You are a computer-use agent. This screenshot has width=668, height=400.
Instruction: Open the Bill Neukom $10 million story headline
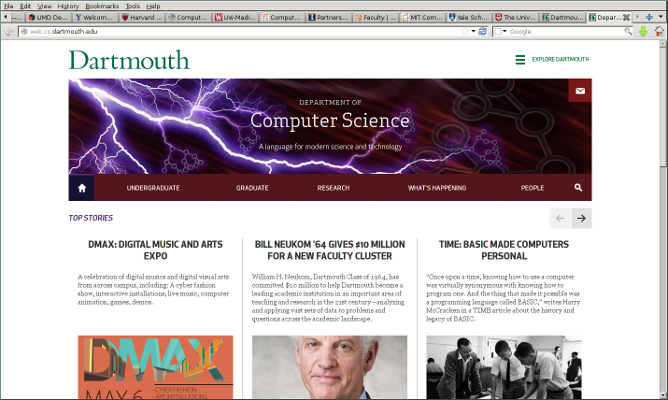point(330,250)
